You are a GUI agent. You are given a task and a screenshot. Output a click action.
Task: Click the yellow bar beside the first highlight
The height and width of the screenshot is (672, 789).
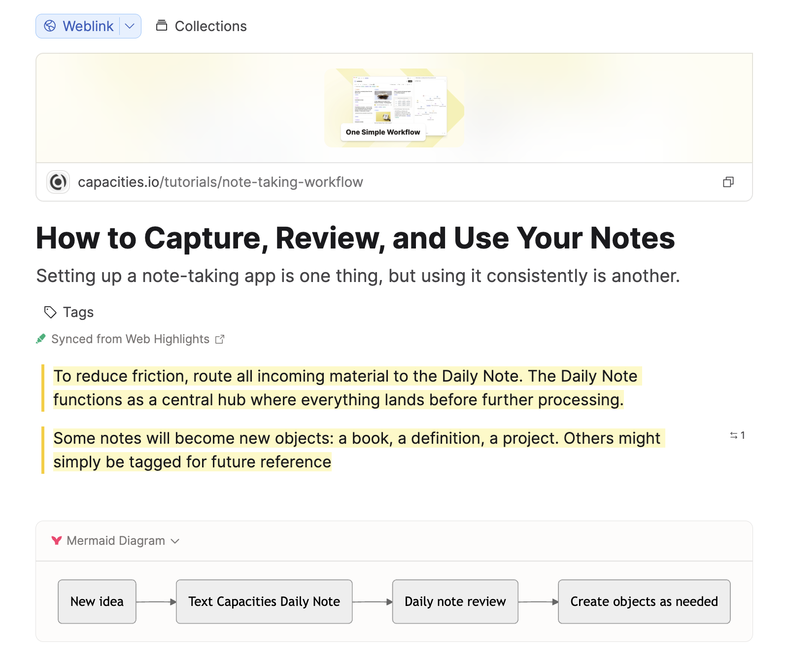pyautogui.click(x=43, y=388)
